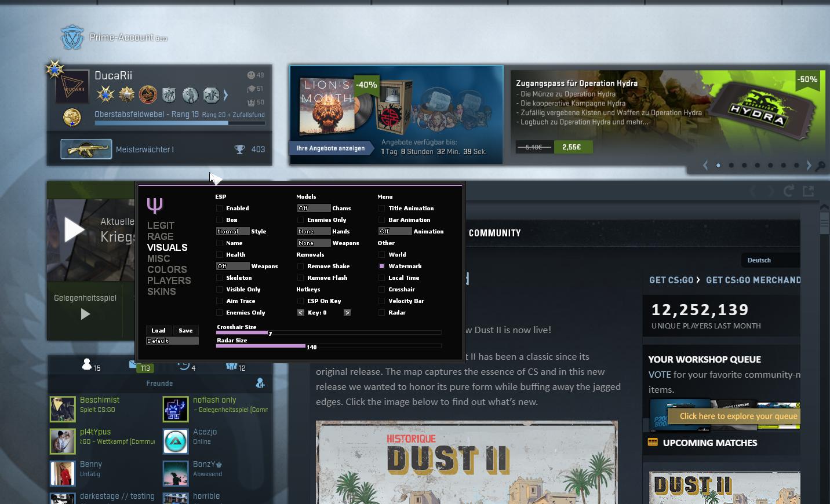Click the first medal in DucaRii's medal row
830x504 pixels.
coord(105,94)
